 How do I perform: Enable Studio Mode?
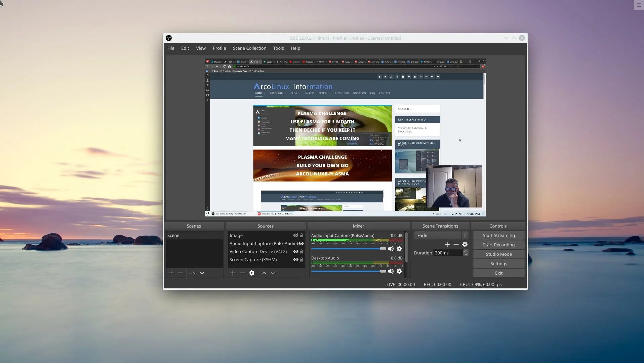pyautogui.click(x=499, y=254)
